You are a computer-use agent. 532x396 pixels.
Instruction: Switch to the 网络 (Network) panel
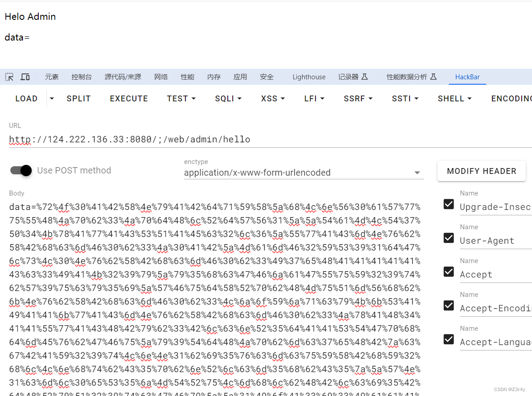click(161, 77)
